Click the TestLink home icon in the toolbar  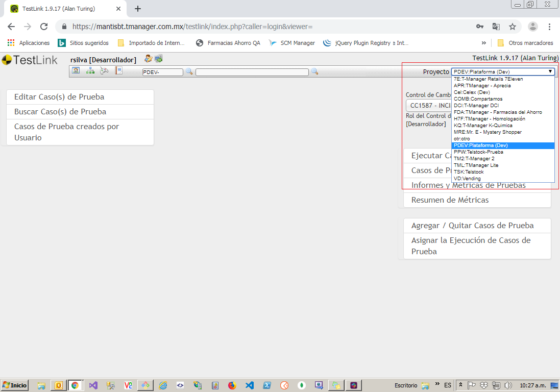pyautogui.click(x=76, y=70)
